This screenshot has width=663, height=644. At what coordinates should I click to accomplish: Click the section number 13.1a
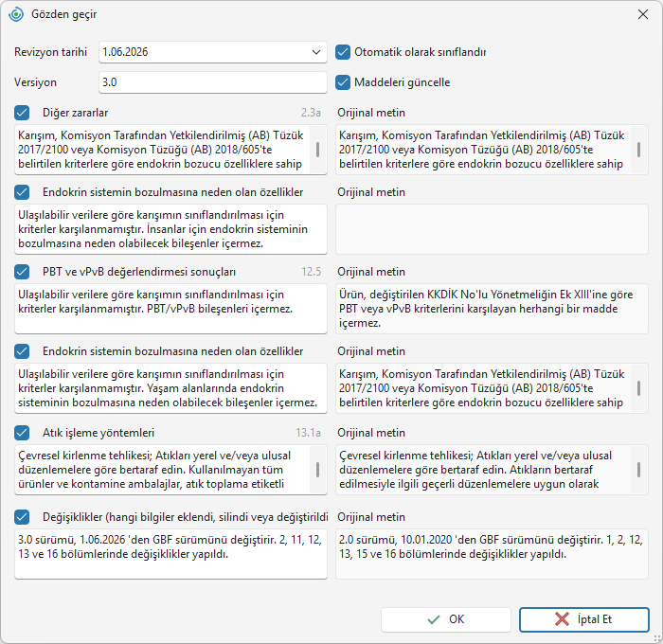coord(308,433)
